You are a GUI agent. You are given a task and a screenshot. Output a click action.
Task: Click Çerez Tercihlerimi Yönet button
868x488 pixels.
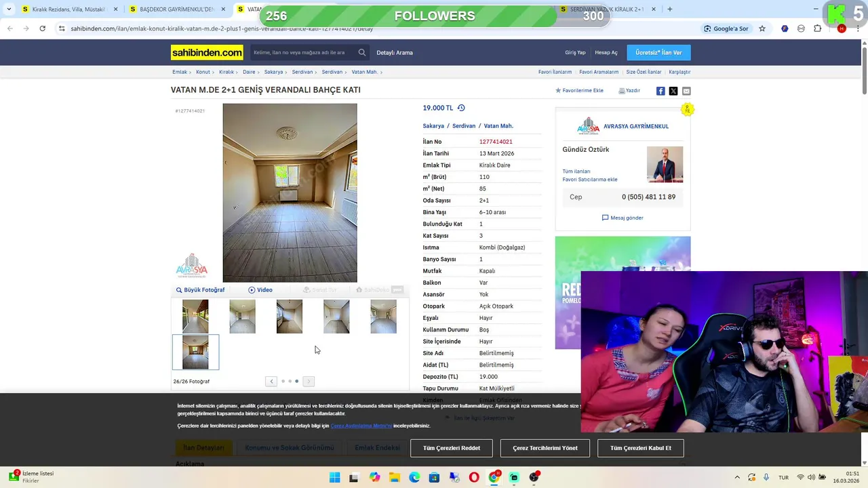tap(545, 448)
